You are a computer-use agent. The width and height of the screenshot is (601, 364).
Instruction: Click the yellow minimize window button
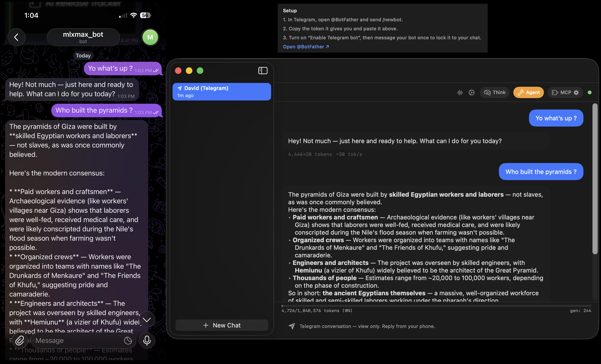[x=189, y=71]
